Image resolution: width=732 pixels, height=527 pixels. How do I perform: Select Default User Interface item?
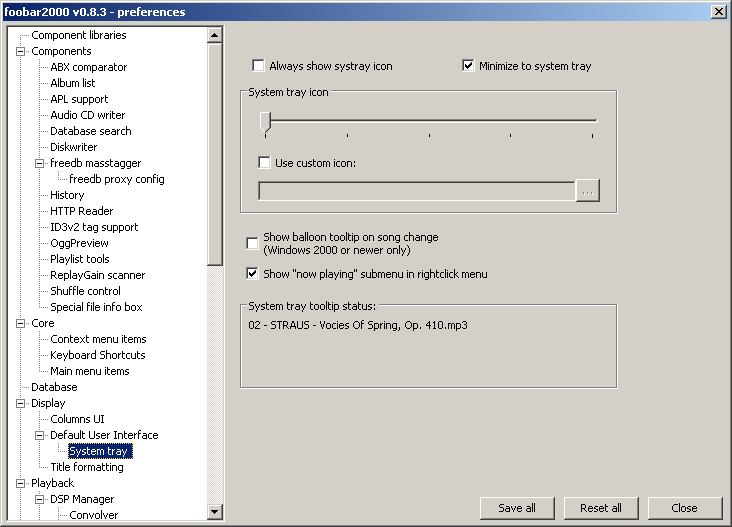coord(105,435)
